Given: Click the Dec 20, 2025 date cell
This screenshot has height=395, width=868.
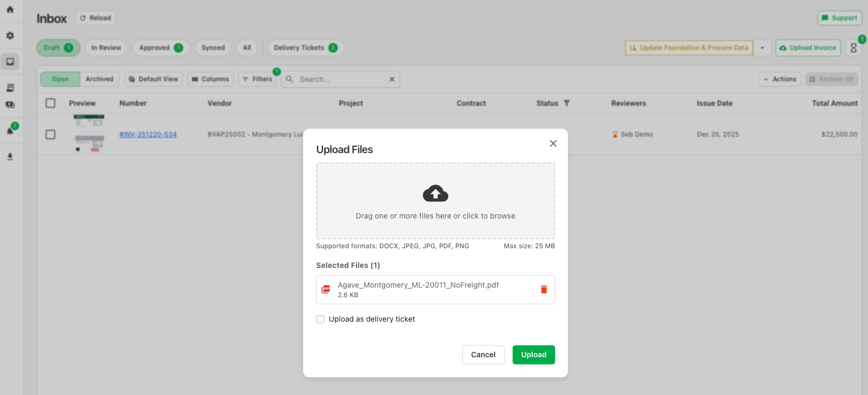Looking at the screenshot, I should (x=718, y=135).
